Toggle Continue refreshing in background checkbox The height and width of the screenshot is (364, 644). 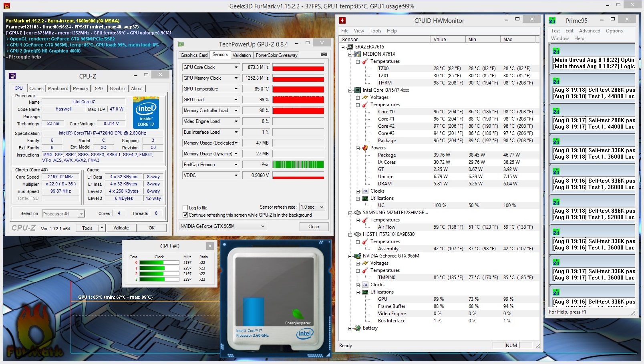tap(185, 215)
